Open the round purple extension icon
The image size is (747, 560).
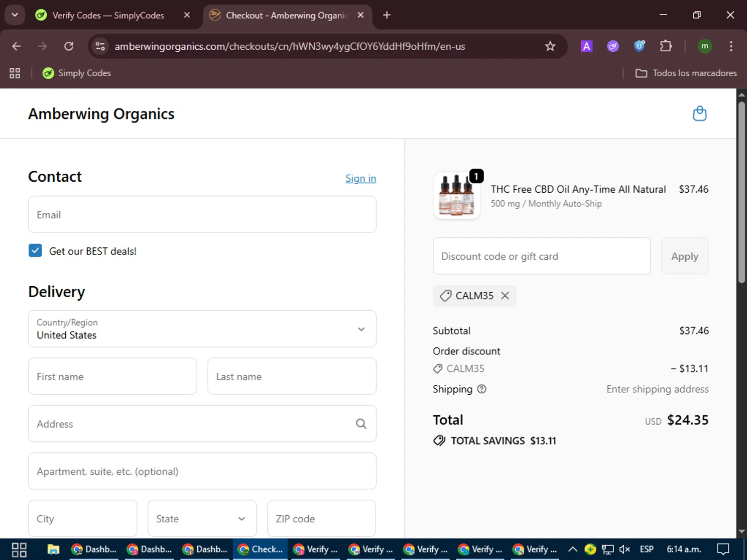(613, 46)
